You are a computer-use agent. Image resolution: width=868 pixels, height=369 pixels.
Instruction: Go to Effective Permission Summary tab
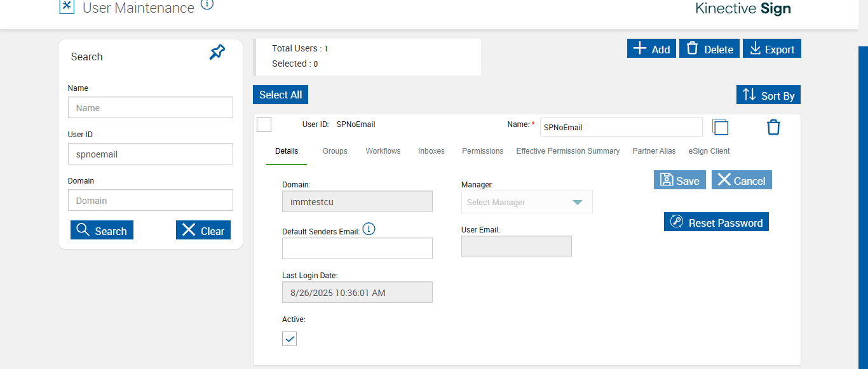(x=567, y=151)
